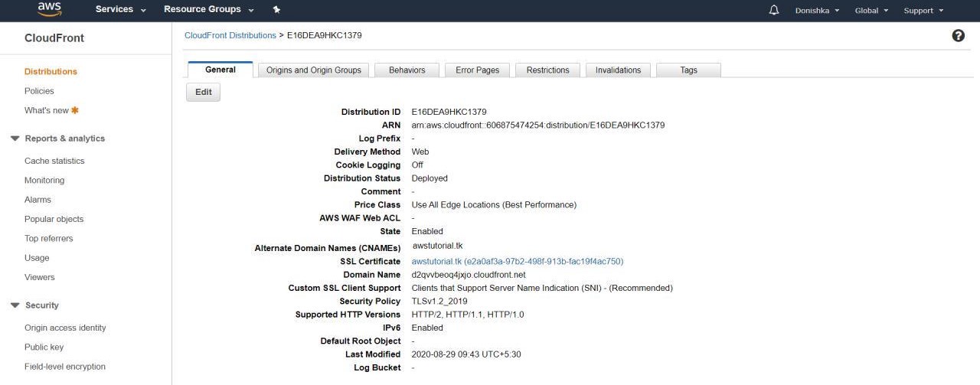Open the Error Pages tab

(x=478, y=70)
